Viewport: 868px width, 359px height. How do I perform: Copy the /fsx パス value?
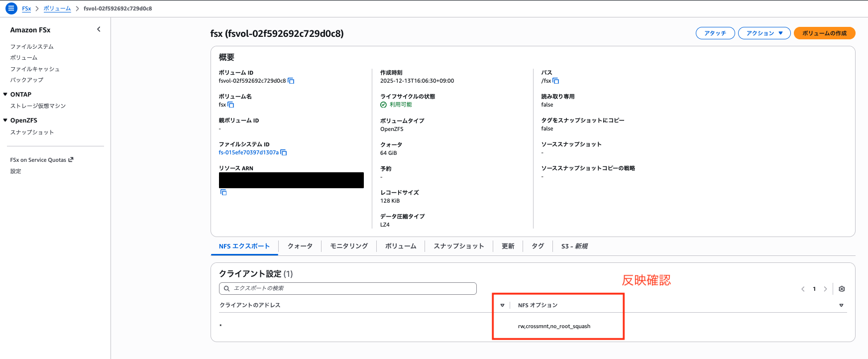555,81
